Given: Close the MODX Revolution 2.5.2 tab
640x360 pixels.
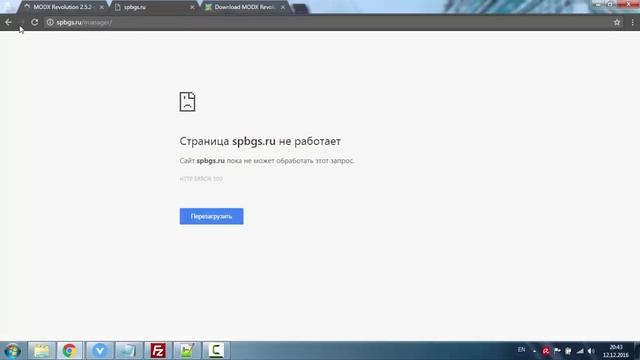Looking at the screenshot, I should pyautogui.click(x=102, y=7).
